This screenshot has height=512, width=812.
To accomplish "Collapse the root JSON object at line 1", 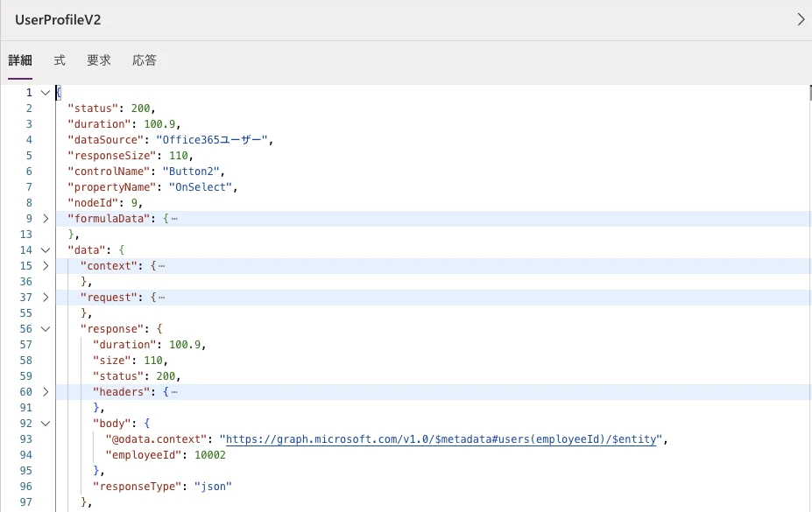I will [46, 93].
